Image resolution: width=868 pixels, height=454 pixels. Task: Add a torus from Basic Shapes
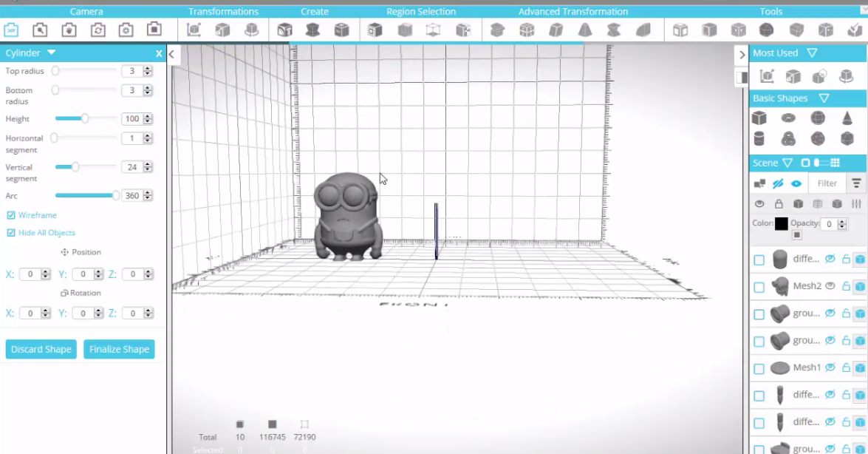pos(788,118)
